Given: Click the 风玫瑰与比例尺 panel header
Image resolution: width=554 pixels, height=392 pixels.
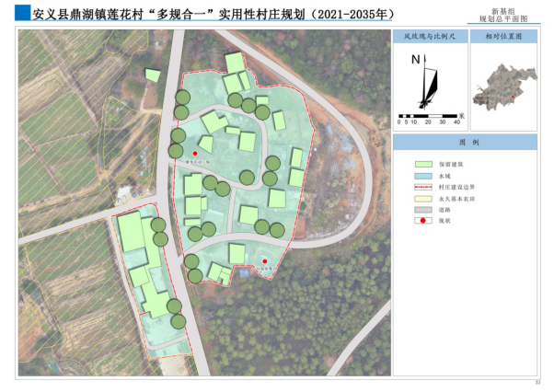Looking at the screenshot, I should pyautogui.click(x=429, y=38).
